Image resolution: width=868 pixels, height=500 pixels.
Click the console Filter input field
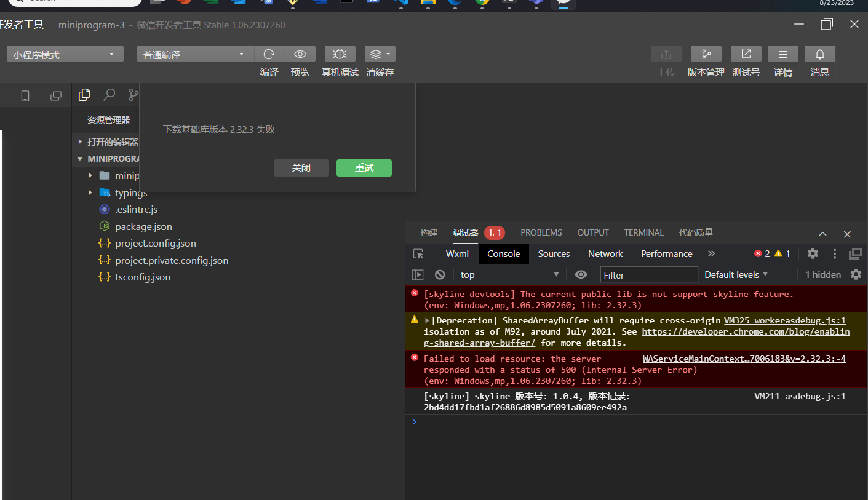(x=649, y=274)
